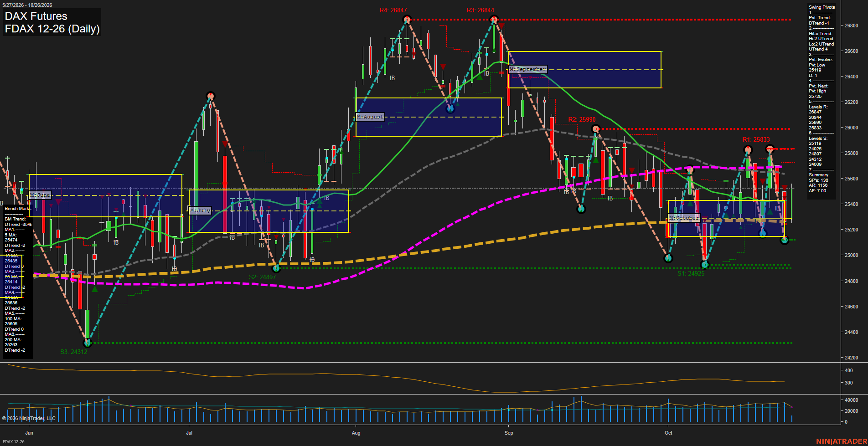Click the Jul label on the time axis

(189, 433)
